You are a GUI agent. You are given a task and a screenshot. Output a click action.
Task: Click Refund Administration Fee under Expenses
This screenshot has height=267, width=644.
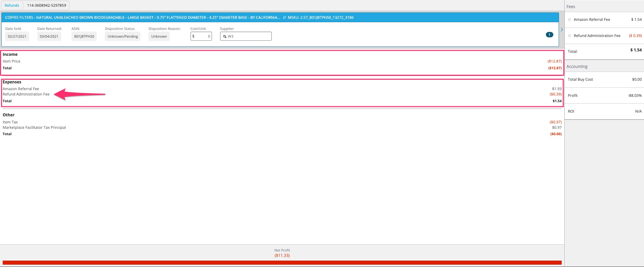(x=26, y=94)
